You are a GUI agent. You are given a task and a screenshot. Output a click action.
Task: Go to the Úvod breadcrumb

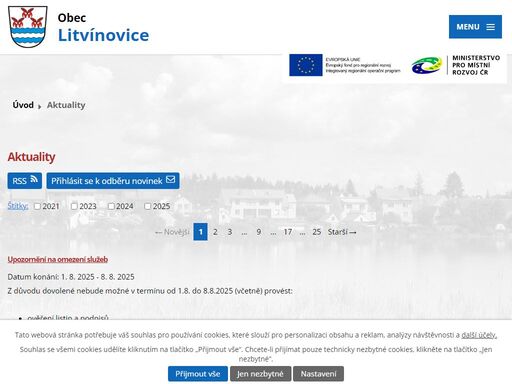point(23,105)
